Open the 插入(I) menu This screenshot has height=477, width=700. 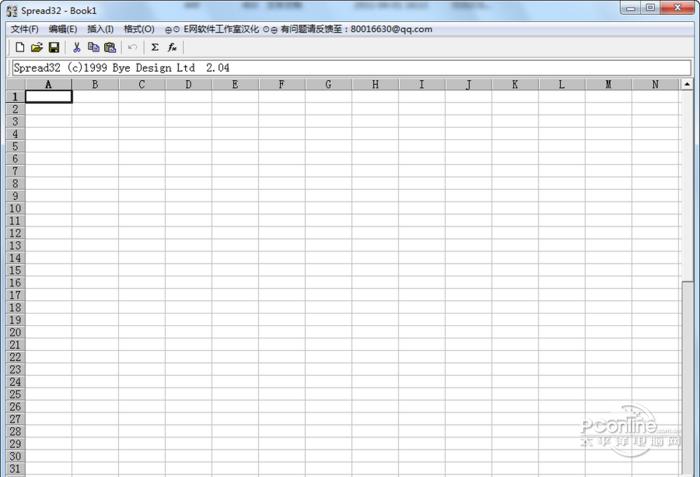(x=100, y=29)
